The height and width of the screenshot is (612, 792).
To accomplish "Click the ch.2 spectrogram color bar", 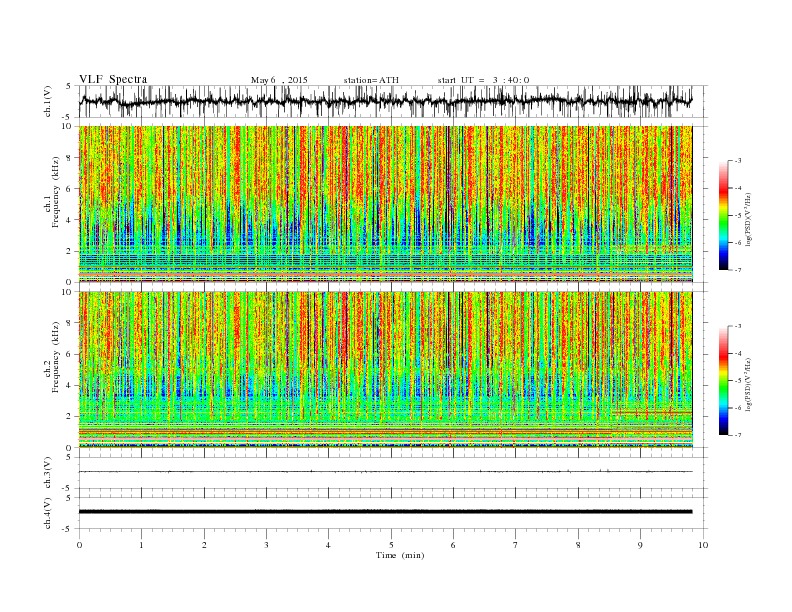I will 723,381.
